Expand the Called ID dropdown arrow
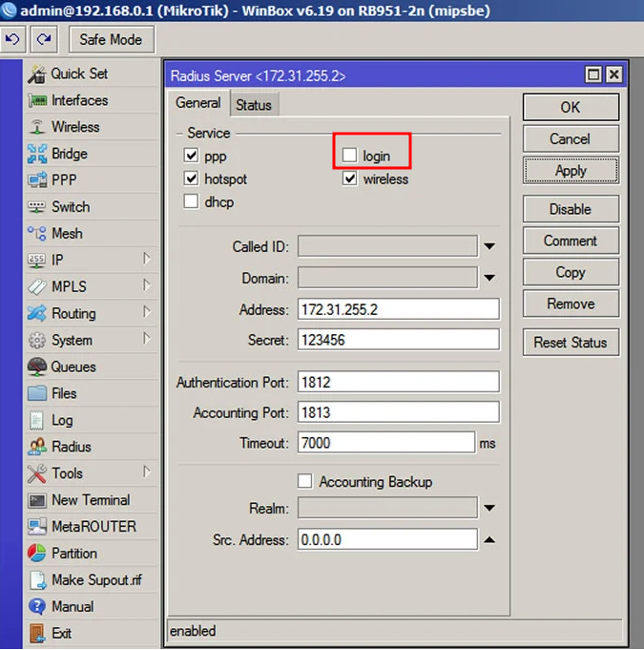 tap(489, 246)
